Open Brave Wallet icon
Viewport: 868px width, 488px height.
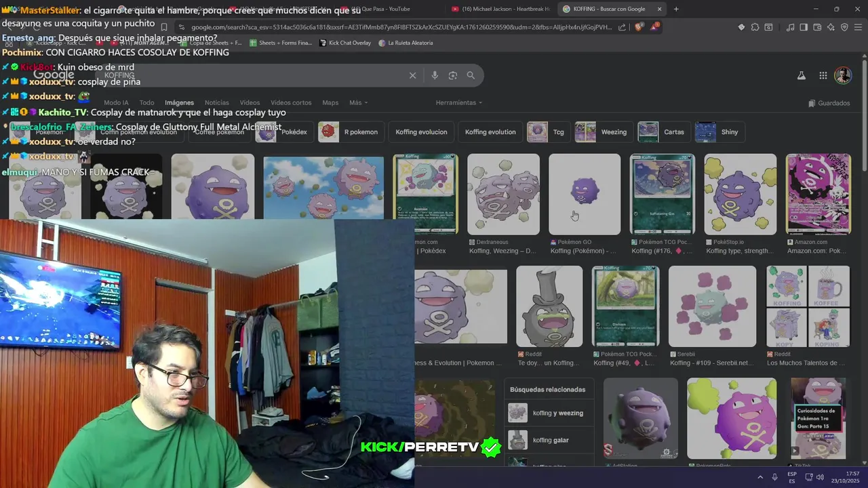tap(817, 27)
